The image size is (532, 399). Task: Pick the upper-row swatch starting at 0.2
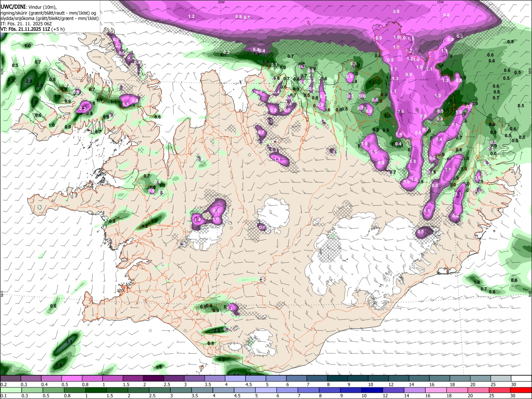point(10,378)
